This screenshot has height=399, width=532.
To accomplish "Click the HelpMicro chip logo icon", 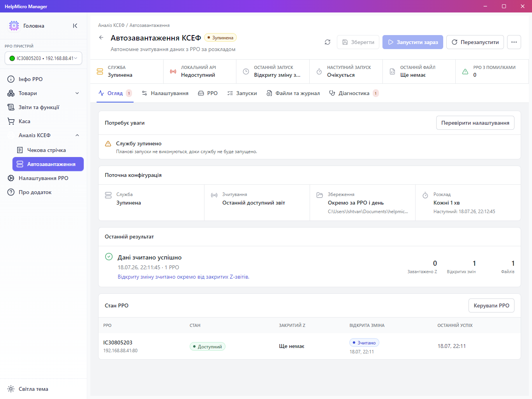I will tap(14, 26).
